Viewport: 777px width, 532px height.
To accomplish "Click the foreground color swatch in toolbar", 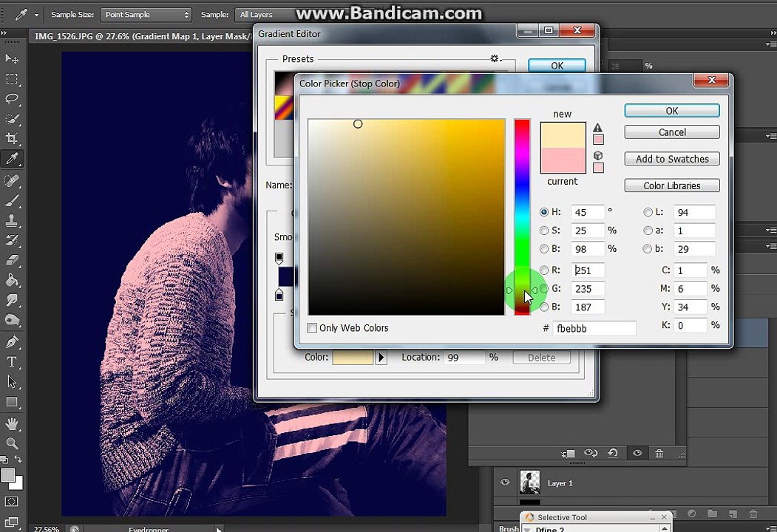I will (8, 475).
